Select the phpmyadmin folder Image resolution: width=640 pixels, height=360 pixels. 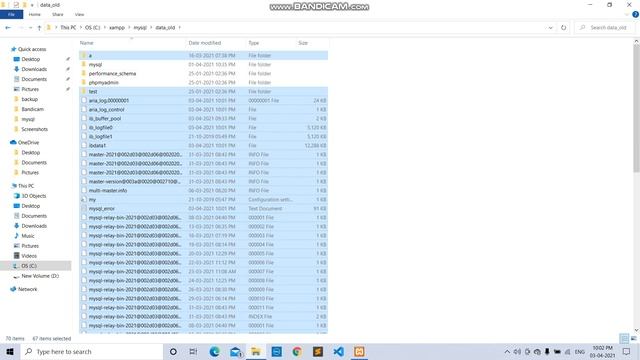103,82
